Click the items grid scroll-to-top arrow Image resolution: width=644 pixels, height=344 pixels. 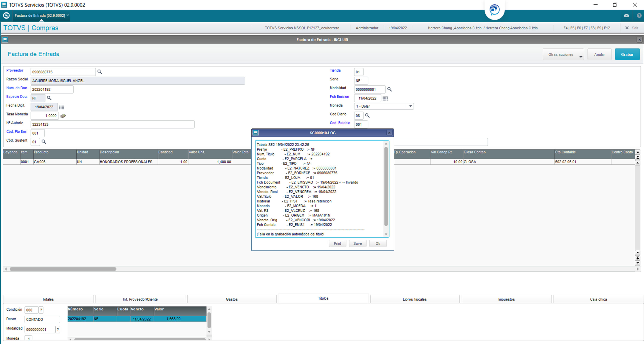pos(638,152)
